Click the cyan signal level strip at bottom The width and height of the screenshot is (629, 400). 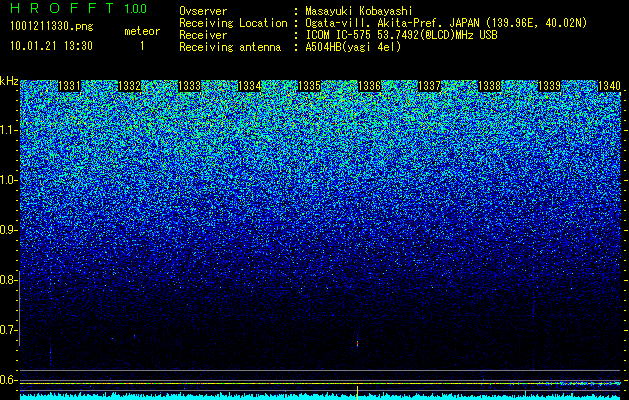click(x=321, y=396)
